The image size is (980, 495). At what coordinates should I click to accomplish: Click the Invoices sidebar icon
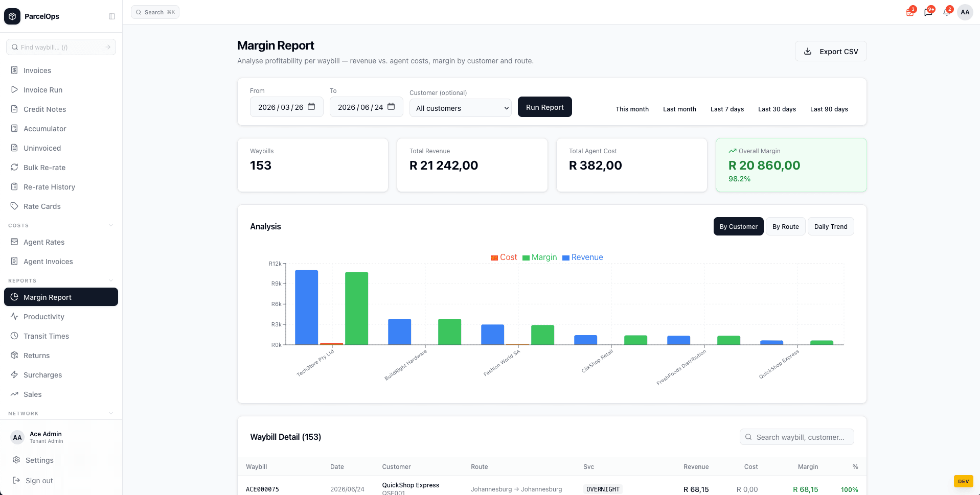(14, 70)
